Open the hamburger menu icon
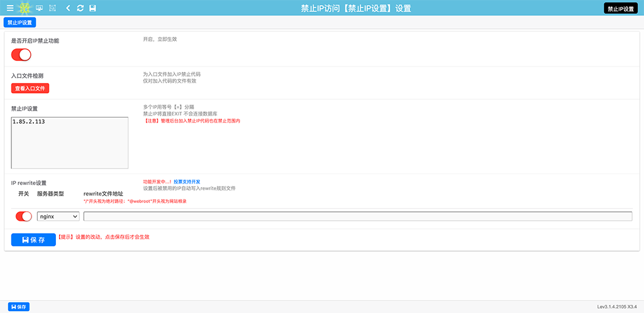644x313 pixels. pos(9,8)
